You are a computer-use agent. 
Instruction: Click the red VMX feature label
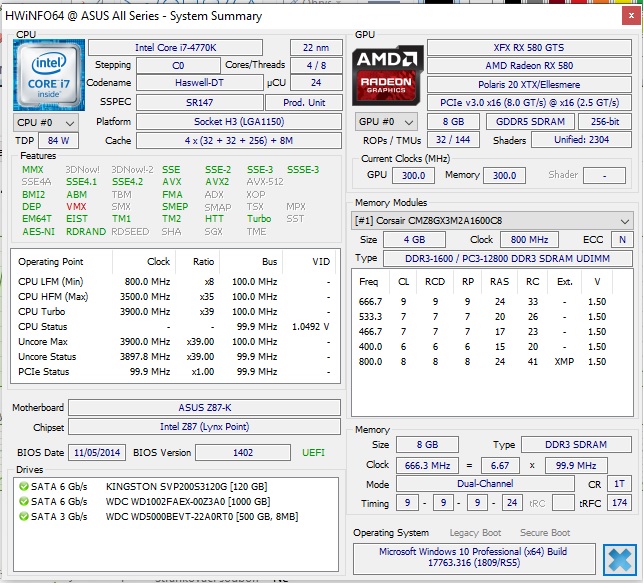pos(76,207)
